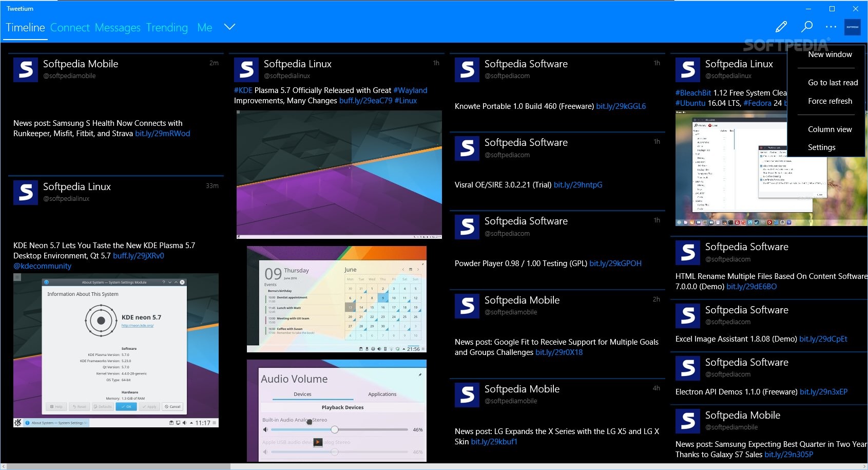Image resolution: width=868 pixels, height=470 pixels.
Task: Click avatar on the Samsung Galaxy S7 Sales tweet
Action: (x=688, y=421)
